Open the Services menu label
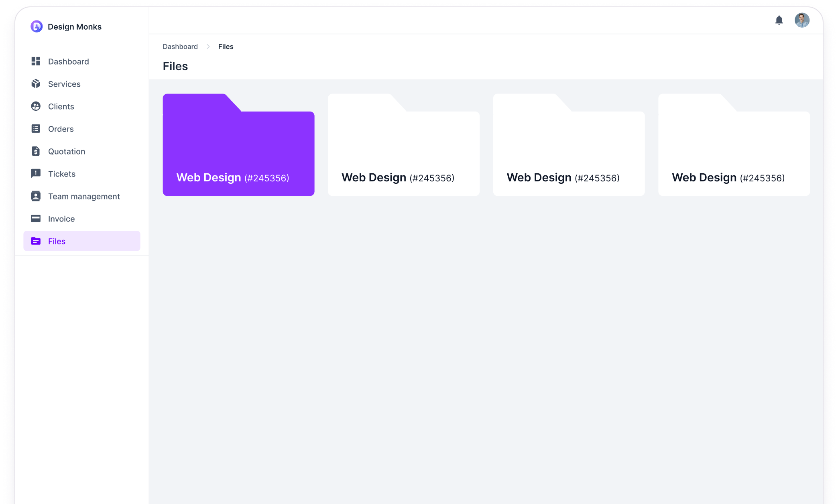The width and height of the screenshot is (838, 504). click(64, 84)
